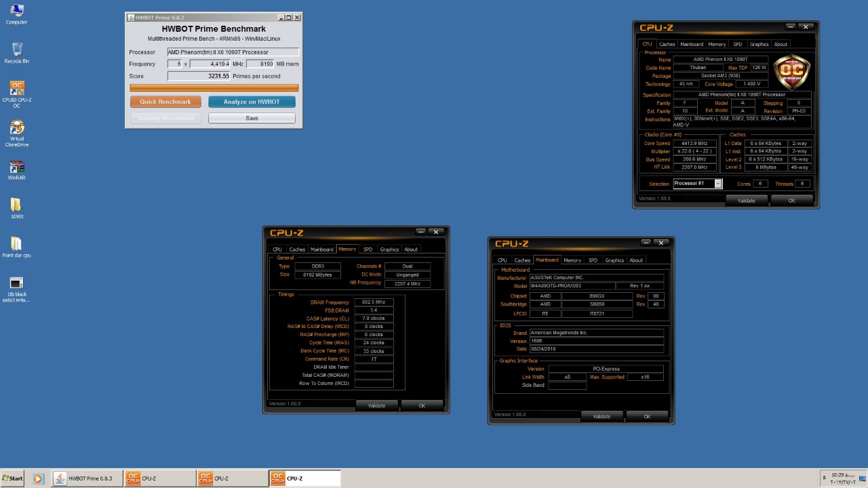The width and height of the screenshot is (868, 488).
Task: Select Memory tab in Mainboard window
Action: pos(572,260)
